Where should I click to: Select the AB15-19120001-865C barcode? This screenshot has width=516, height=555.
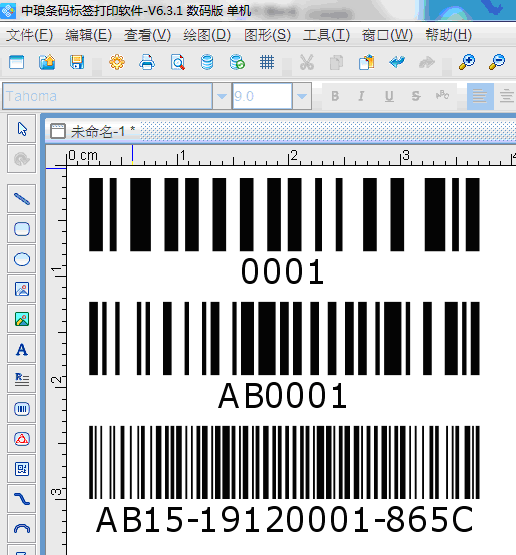click(284, 462)
